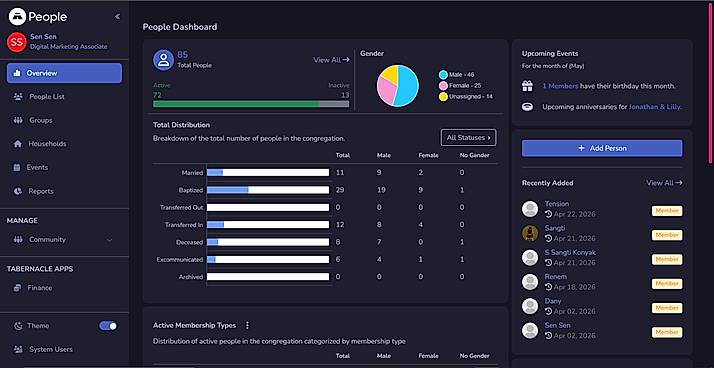This screenshot has width=714, height=368.
Task: Click Sangti's avatar photo
Action: click(530, 233)
